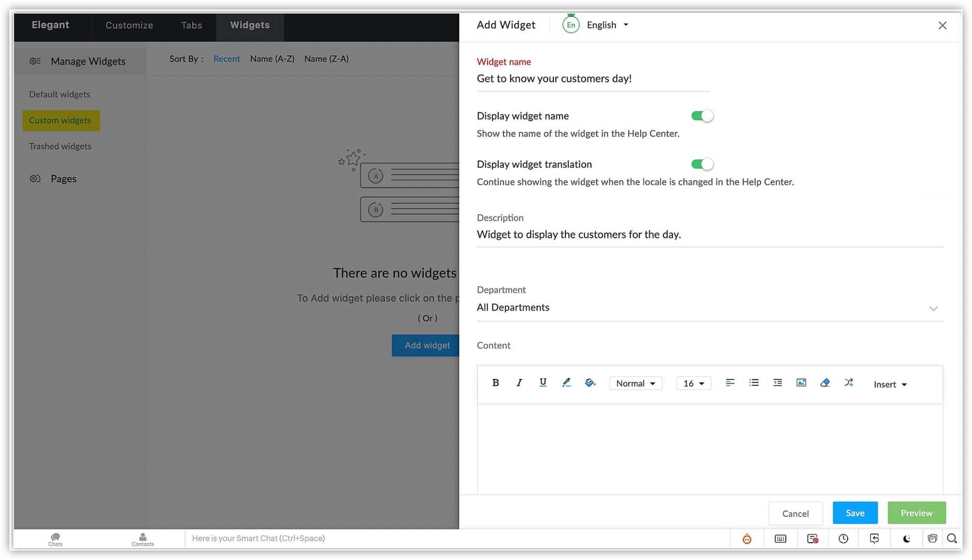Switch to the Customize tab
This screenshot has height=560, width=972.
[129, 25]
